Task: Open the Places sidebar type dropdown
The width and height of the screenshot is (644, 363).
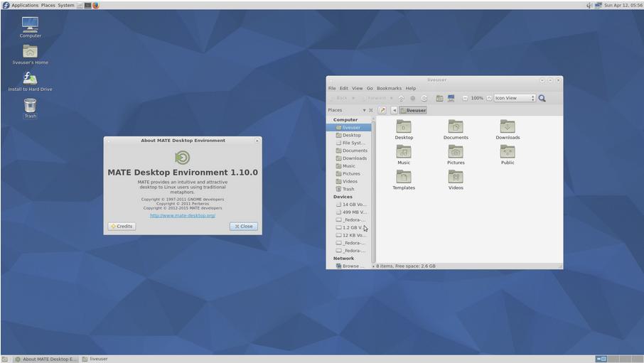Action: point(364,110)
